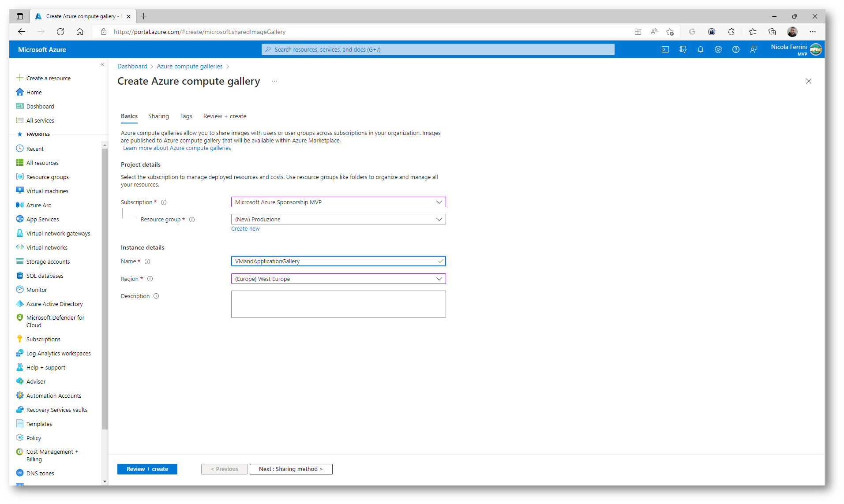844x504 pixels.
Task: Switch to the Sharing tab
Action: [158, 116]
